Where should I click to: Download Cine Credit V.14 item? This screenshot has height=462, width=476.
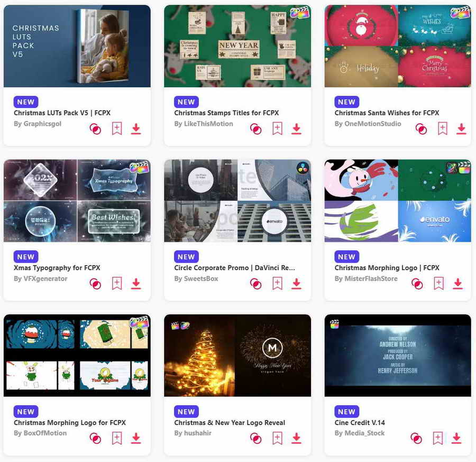pyautogui.click(x=456, y=438)
